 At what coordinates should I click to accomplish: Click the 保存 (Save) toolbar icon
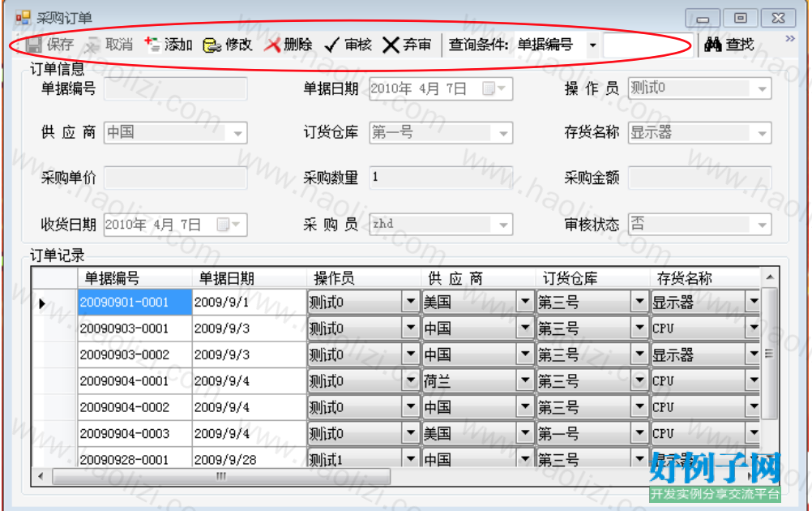33,45
